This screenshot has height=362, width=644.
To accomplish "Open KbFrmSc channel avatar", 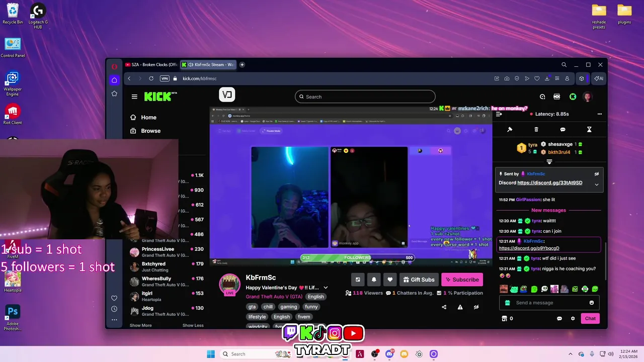I will tap(229, 285).
